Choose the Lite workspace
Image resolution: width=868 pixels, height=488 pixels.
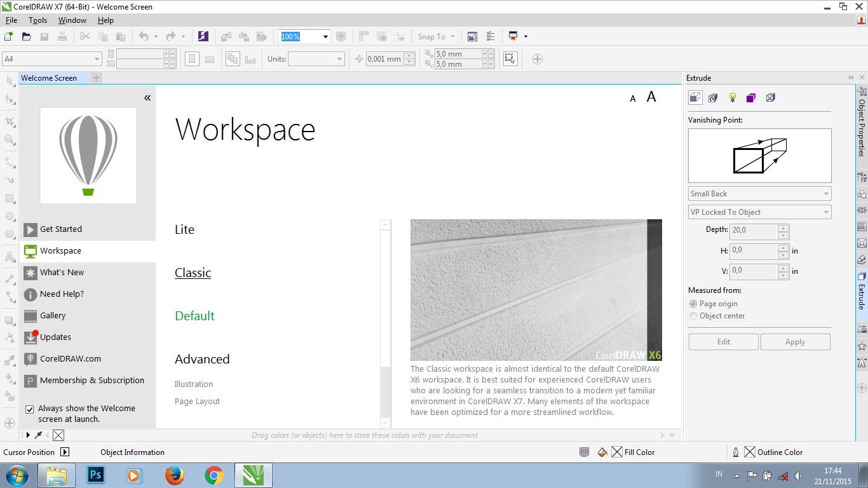pyautogui.click(x=185, y=229)
